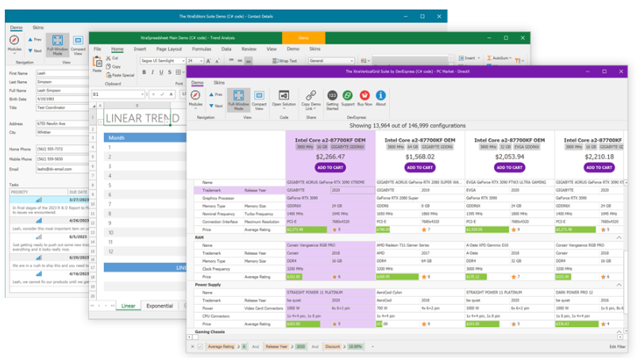Viewport: 644px width, 358px height.
Task: Toggle Italic formatting in spreadsheet ribbon
Action: tap(152, 72)
